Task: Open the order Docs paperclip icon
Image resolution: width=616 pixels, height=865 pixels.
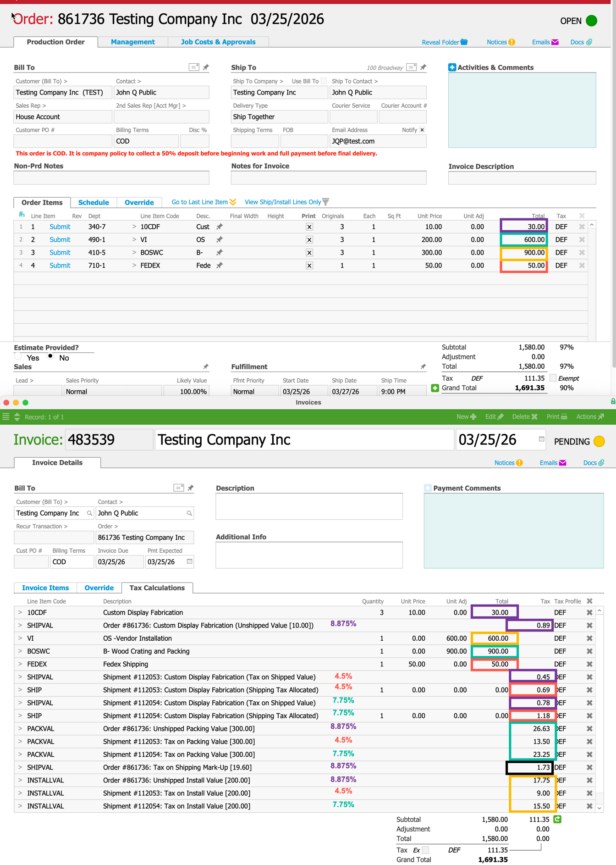Action: [589, 42]
